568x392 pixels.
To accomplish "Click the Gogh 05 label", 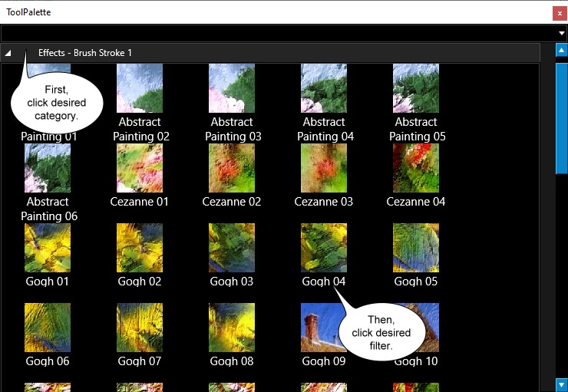I will click(x=416, y=282).
